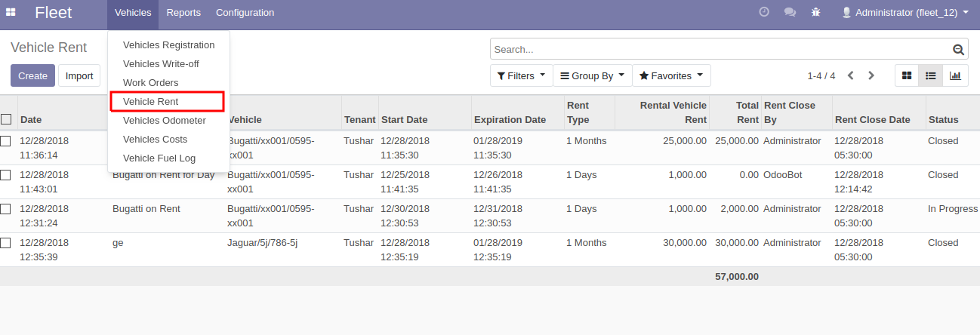Expand the Group By dropdown

tap(593, 75)
